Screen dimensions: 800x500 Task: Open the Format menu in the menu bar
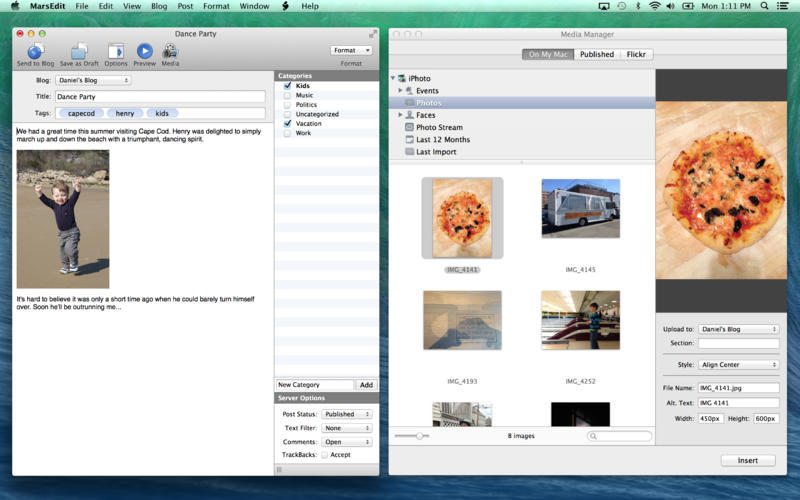(216, 6)
